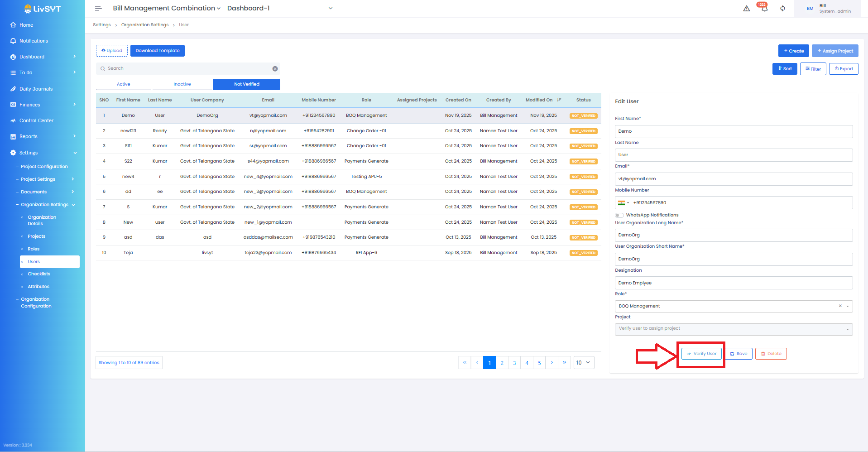Click the refresh sync icon

pyautogui.click(x=782, y=9)
